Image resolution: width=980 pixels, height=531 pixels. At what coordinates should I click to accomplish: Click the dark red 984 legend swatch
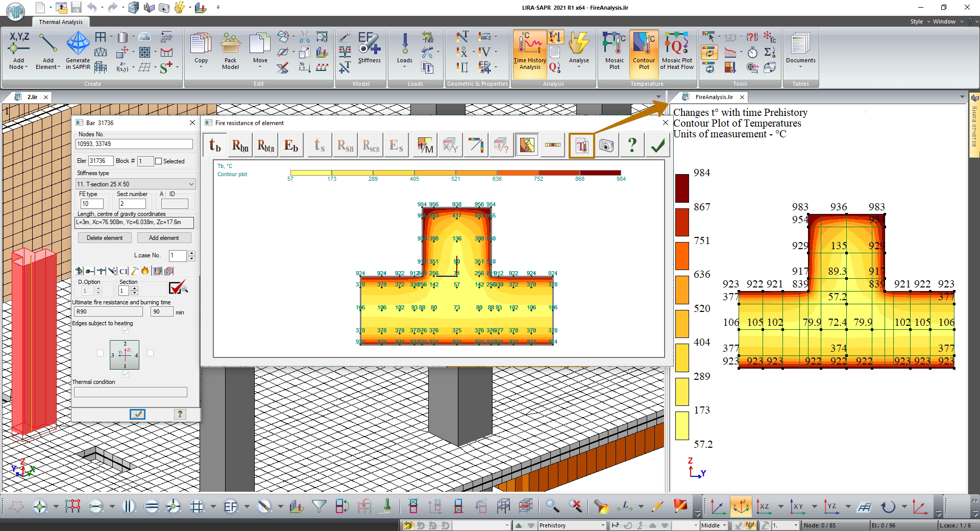point(682,188)
